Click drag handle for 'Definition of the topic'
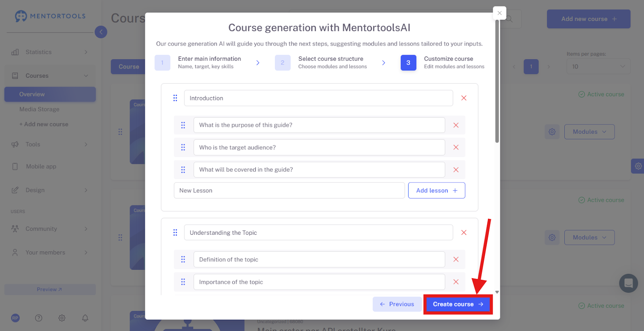Viewport: 644px width, 331px height. pyautogui.click(x=183, y=260)
